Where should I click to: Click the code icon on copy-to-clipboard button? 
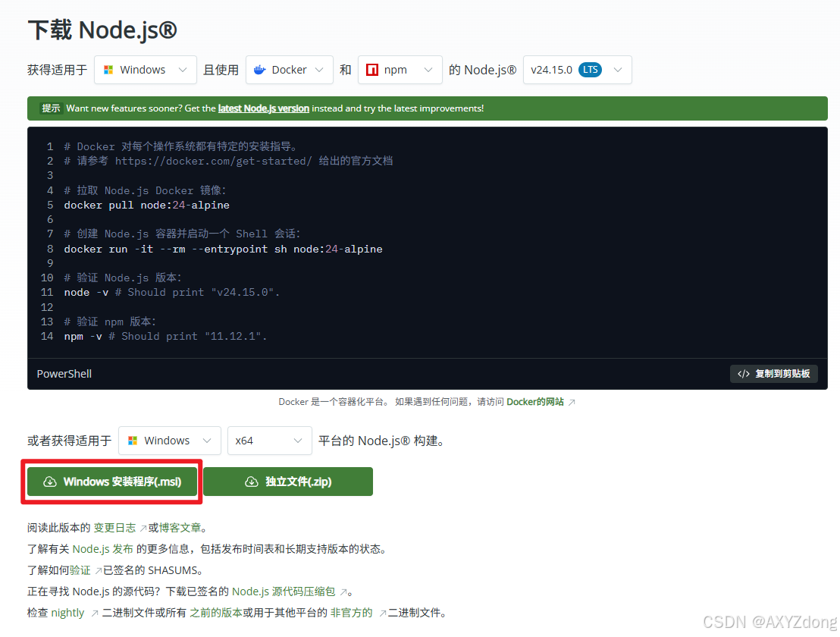(743, 374)
